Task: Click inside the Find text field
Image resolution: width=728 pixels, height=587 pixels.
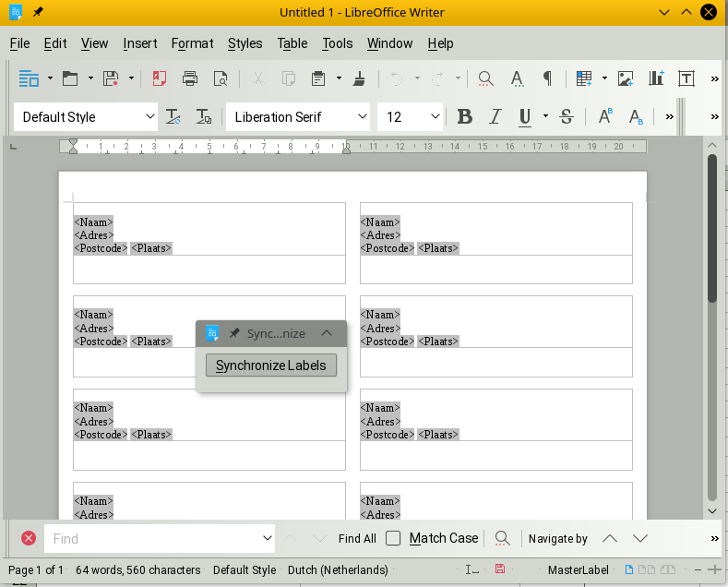Action: tap(152, 538)
